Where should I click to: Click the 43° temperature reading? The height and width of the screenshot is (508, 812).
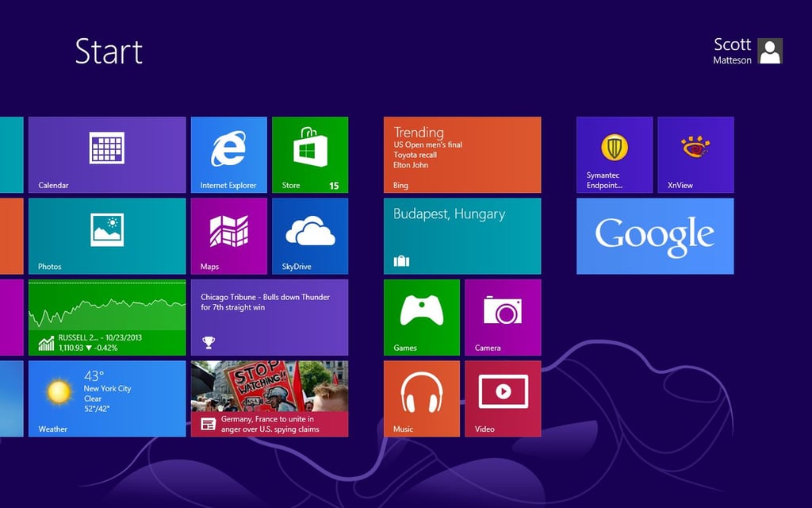point(94,375)
